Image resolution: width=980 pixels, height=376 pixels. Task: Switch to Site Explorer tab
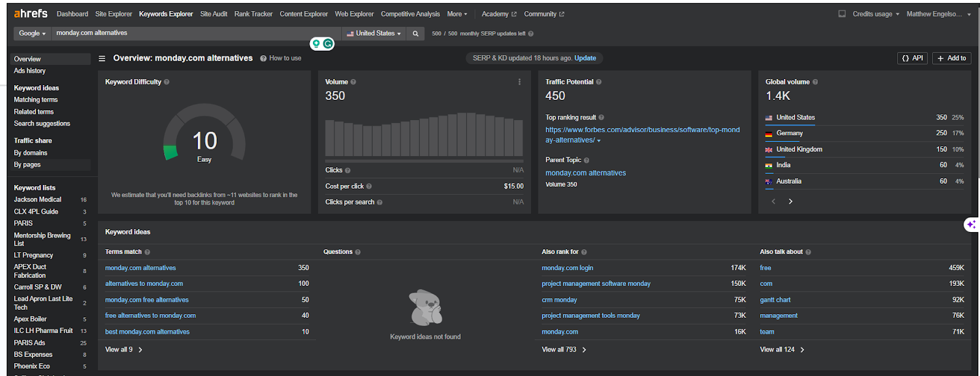pos(113,14)
